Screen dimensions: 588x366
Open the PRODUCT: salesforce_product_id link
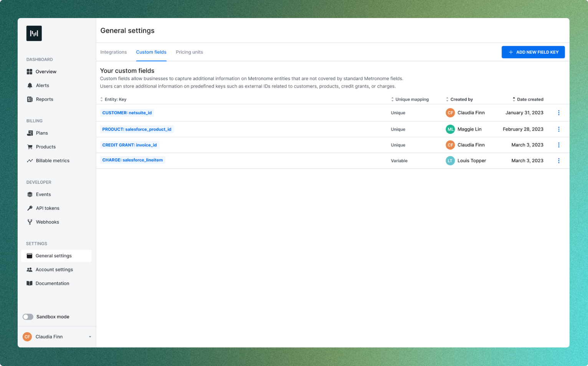point(137,129)
